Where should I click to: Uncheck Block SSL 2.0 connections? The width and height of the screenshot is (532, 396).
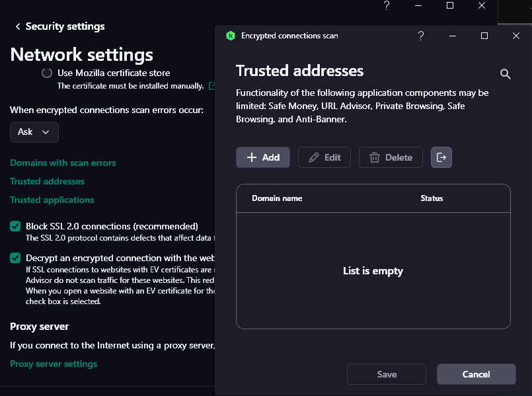pyautogui.click(x=15, y=226)
